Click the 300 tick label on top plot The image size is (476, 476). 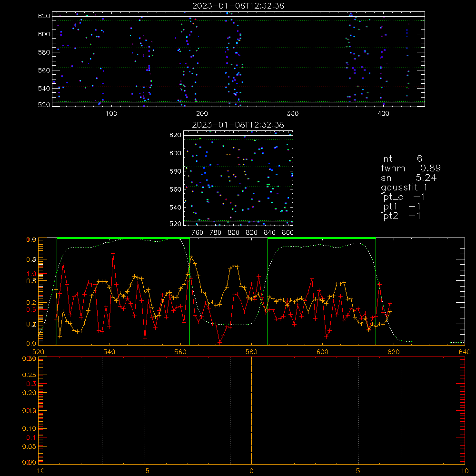[x=293, y=114]
